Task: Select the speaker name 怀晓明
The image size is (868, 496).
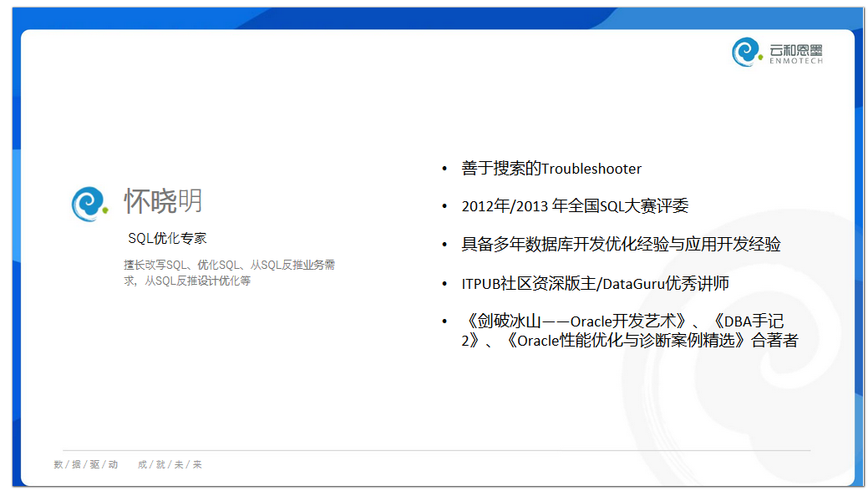Action: click(163, 200)
